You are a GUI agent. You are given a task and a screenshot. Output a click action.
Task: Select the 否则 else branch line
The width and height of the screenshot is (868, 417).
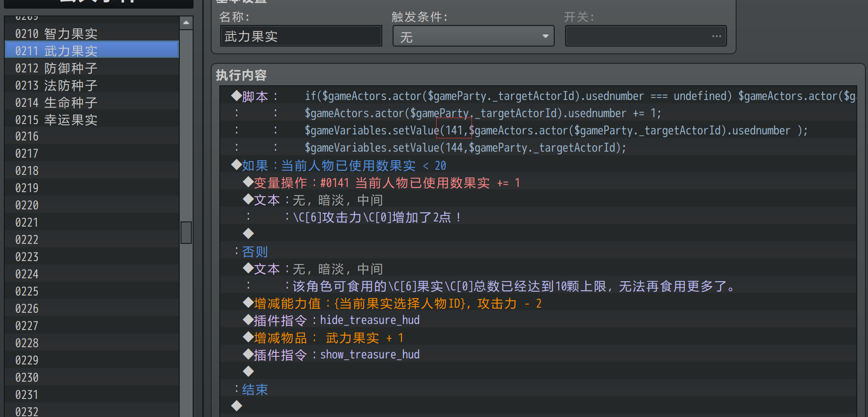(538, 252)
